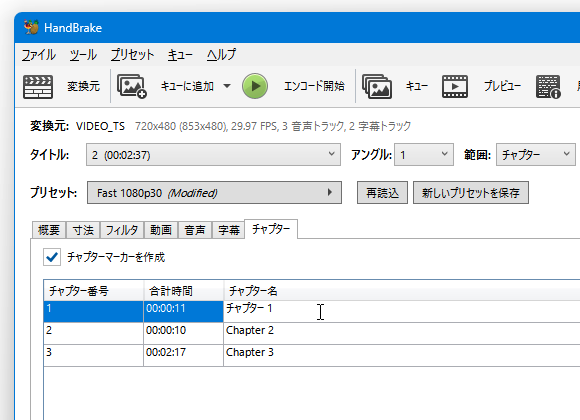
Task: Switch to the 寸法 tab
Action: coord(83,230)
